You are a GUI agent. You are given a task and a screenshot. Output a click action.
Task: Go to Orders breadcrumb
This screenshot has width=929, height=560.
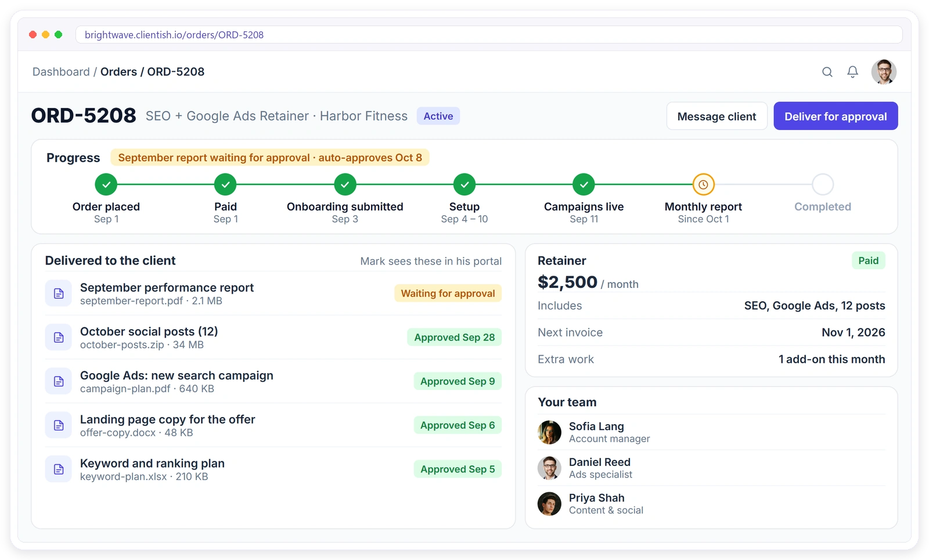click(118, 72)
